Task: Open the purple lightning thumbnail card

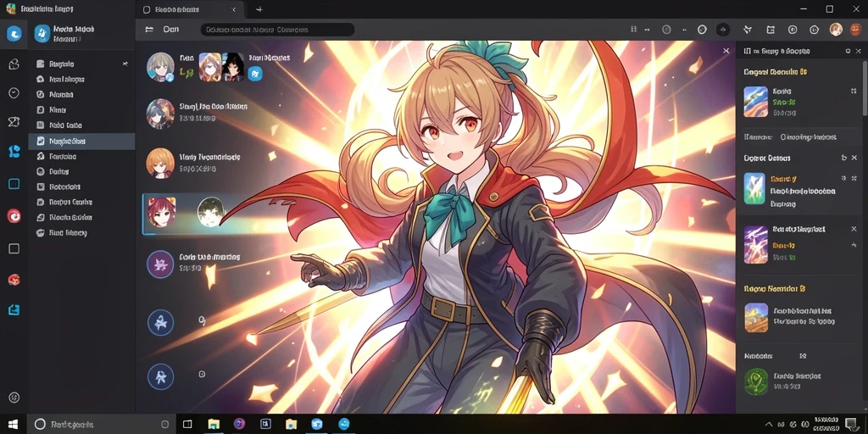Action: click(755, 244)
